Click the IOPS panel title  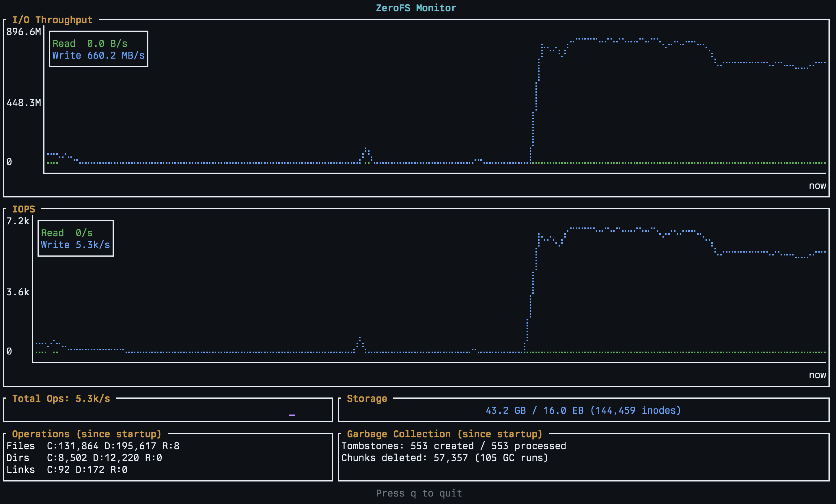[x=24, y=209]
